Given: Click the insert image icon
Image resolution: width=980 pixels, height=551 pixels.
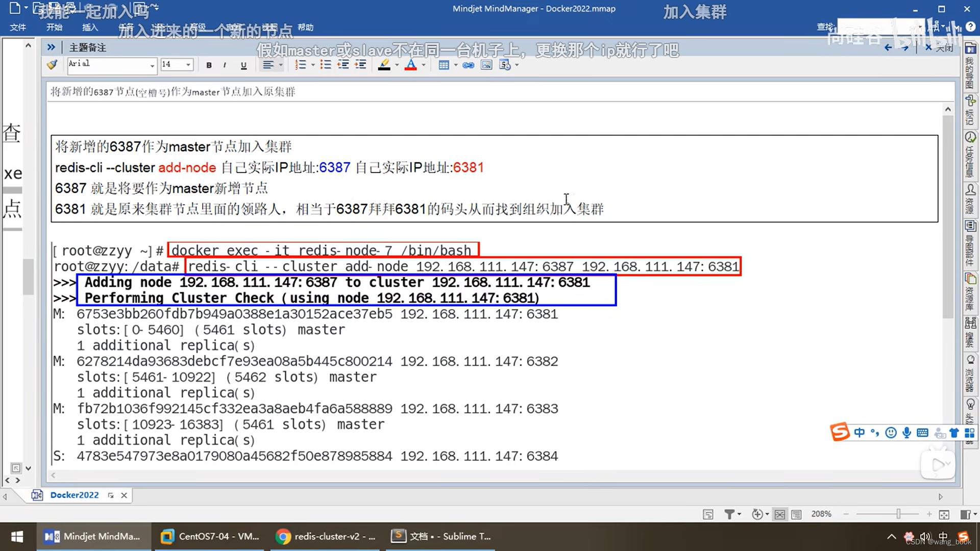Looking at the screenshot, I should [486, 65].
